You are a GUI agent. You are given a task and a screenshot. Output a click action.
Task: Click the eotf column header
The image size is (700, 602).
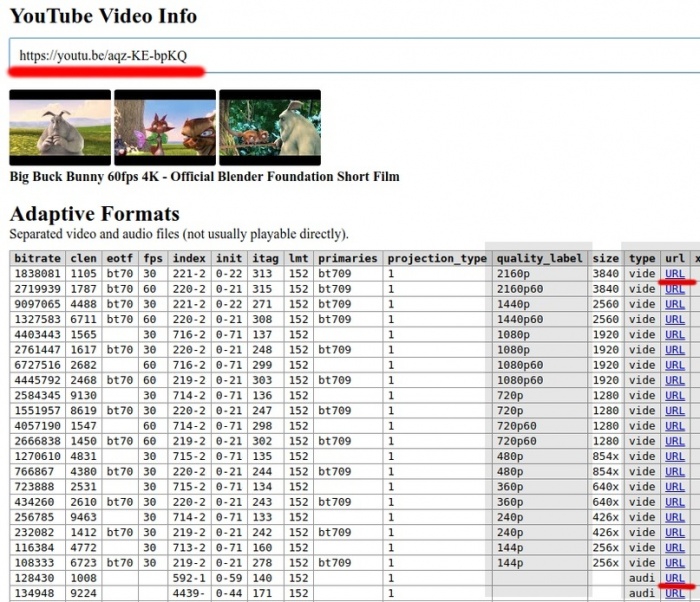click(120, 258)
